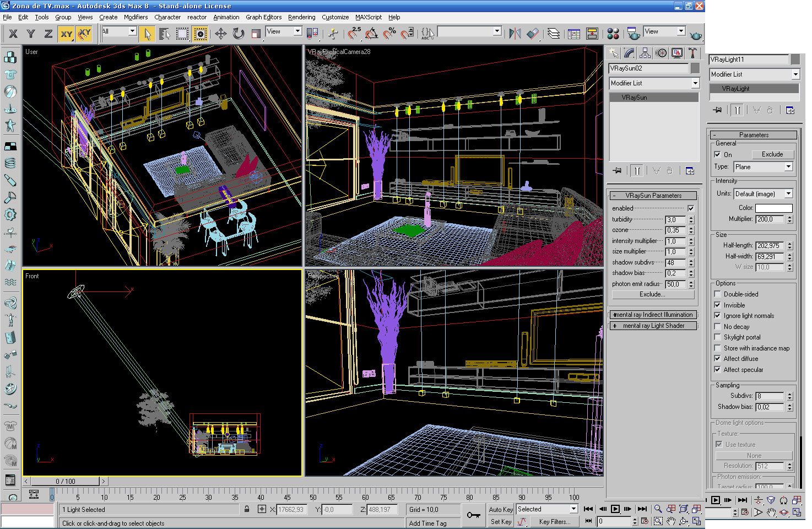This screenshot has width=812, height=529.
Task: Check Store with irradiance map
Action: (717, 348)
